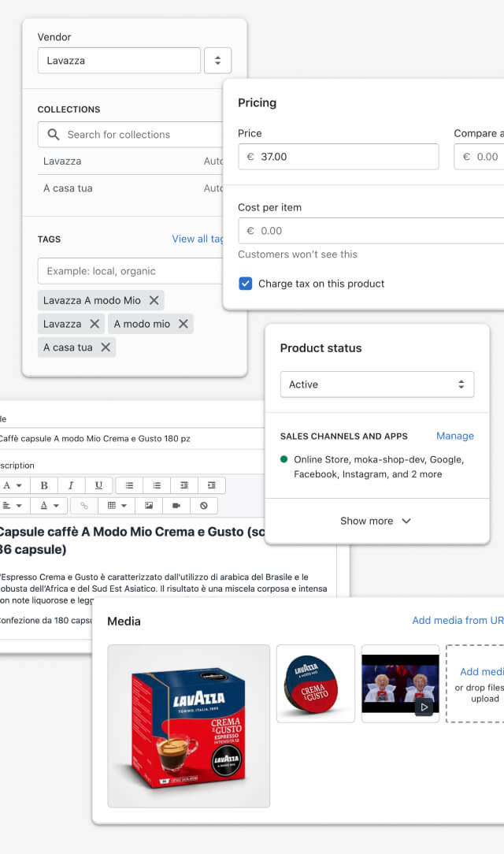Select the Lavazza box main image
Image resolution: width=504 pixels, height=854 pixels.
point(189,726)
